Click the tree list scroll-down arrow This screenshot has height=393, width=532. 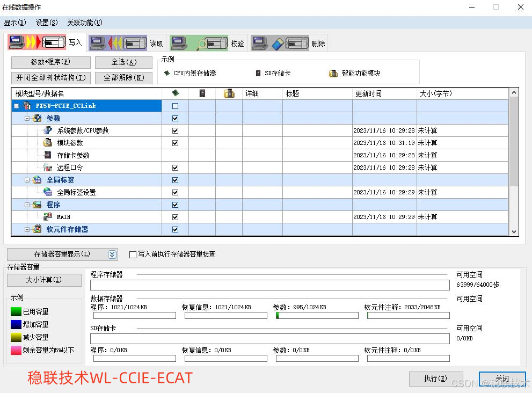[x=514, y=232]
